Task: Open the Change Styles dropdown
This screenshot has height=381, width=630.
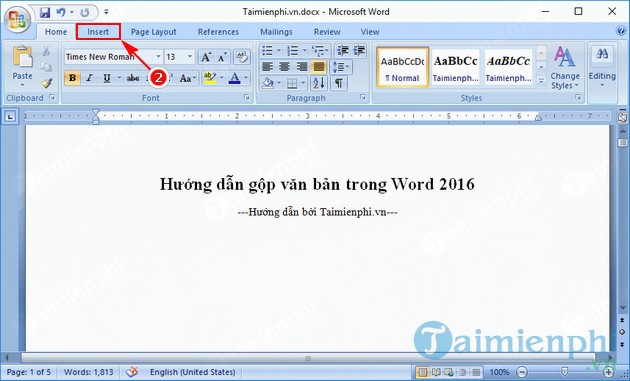Action: tap(565, 68)
